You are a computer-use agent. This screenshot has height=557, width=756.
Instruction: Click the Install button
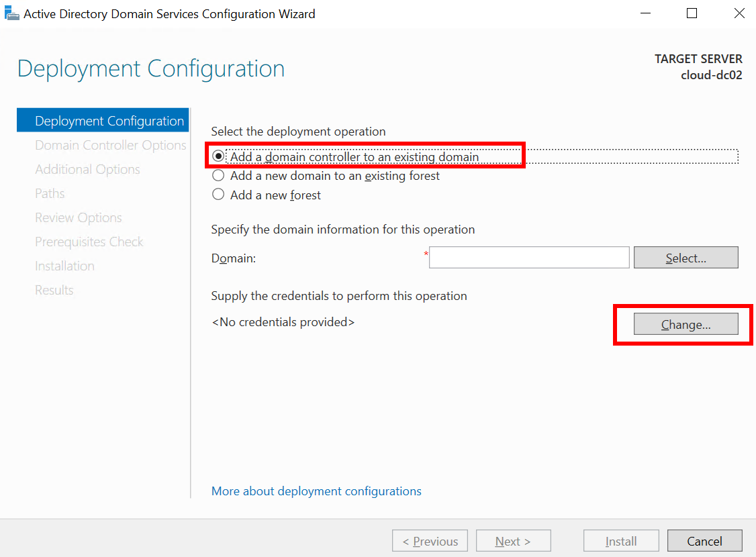coord(621,541)
